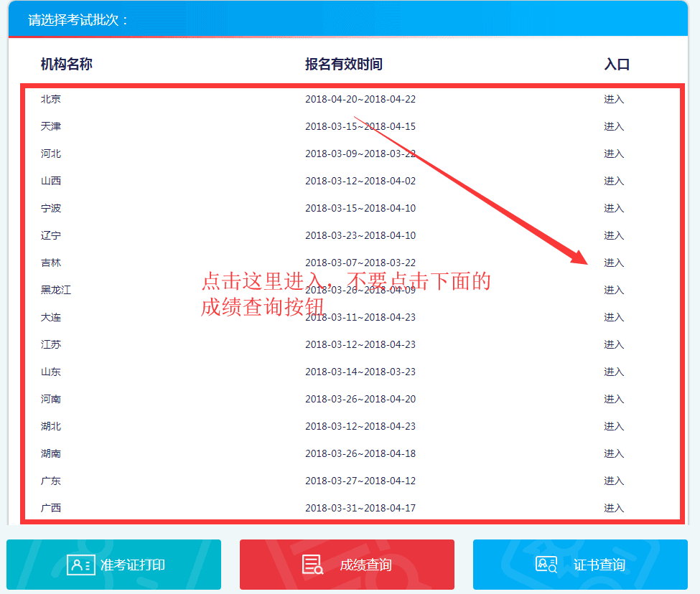Click 进入 for 大连

(614, 317)
